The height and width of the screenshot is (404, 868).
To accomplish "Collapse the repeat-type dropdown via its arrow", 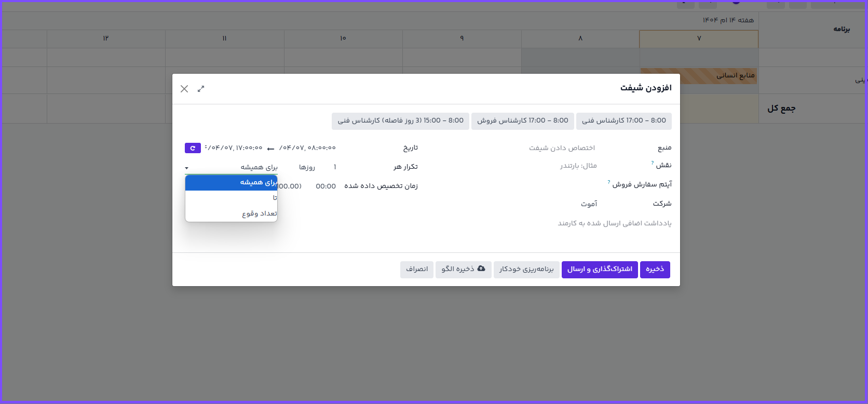I will coord(187,168).
